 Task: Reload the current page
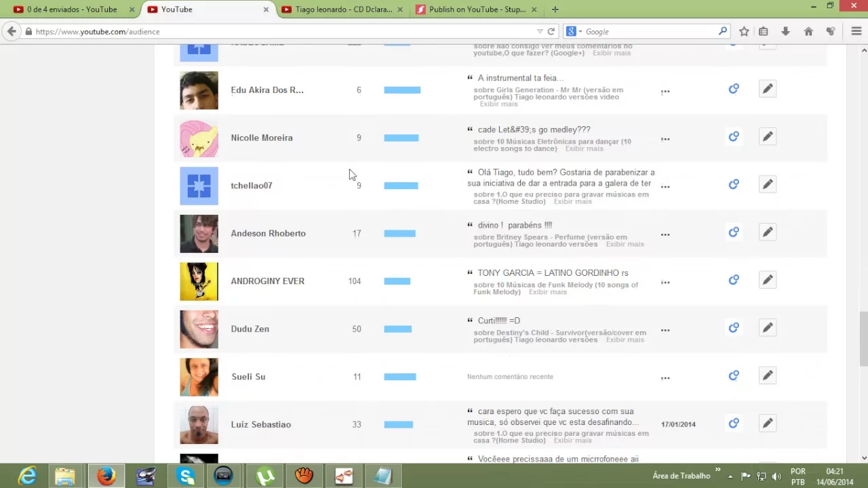click(551, 31)
